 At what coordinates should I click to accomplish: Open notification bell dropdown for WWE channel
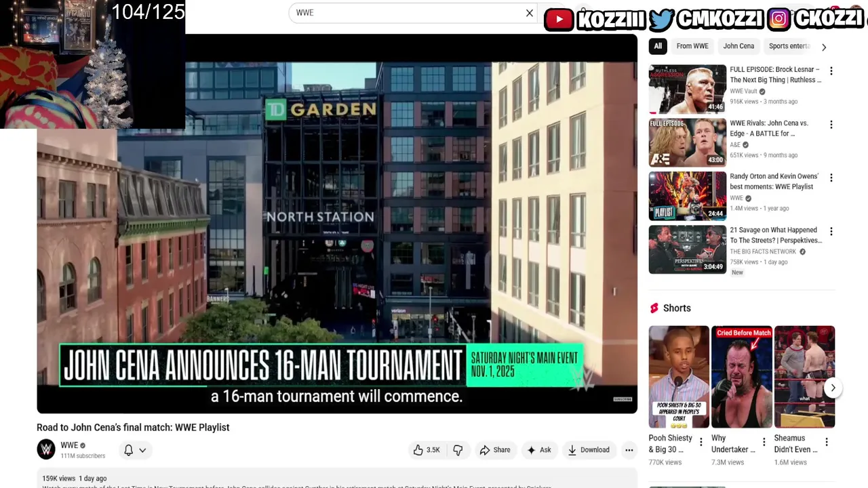135,450
